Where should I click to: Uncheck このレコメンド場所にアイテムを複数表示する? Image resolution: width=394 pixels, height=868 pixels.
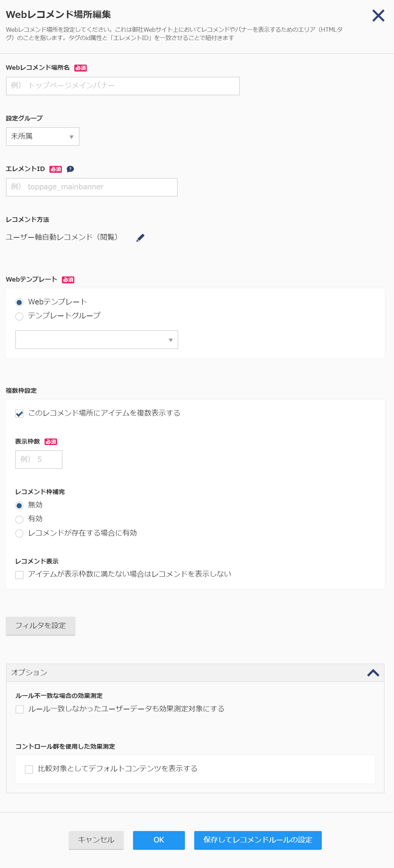[19, 413]
